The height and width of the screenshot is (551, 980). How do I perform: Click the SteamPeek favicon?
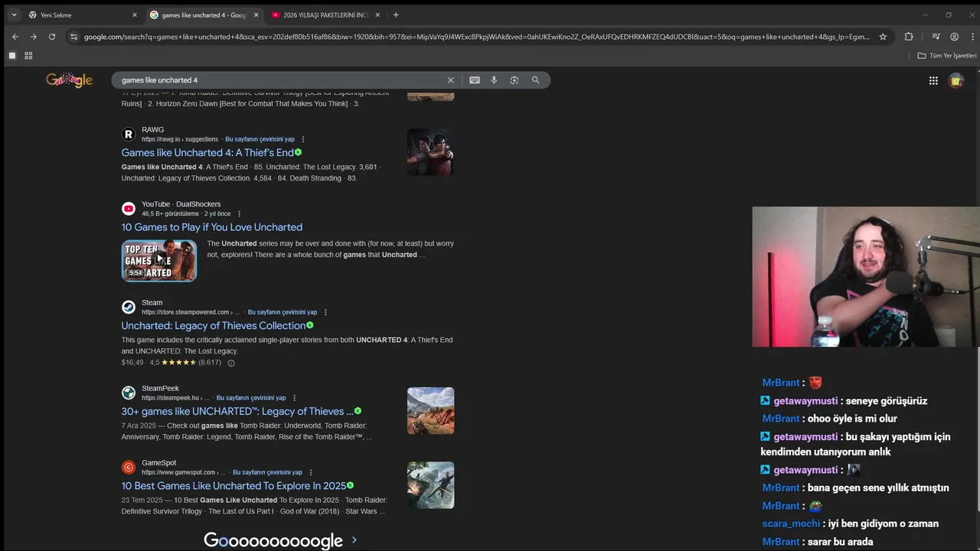[x=129, y=393]
